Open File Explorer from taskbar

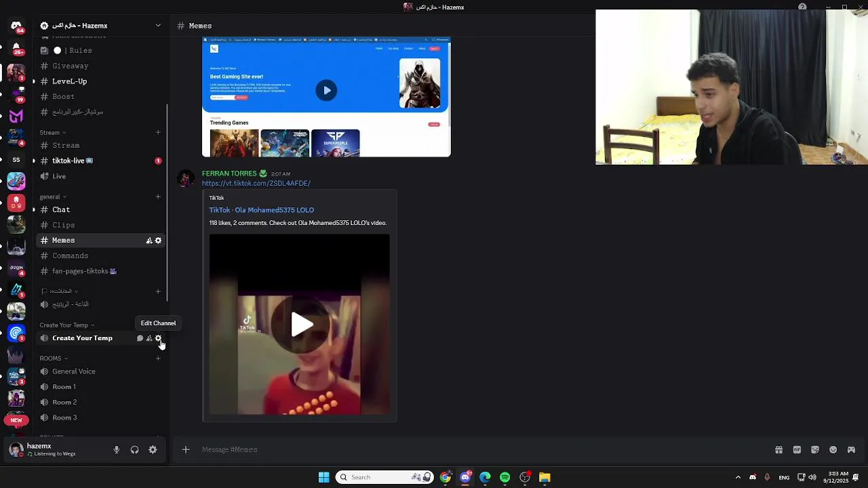[545, 477]
